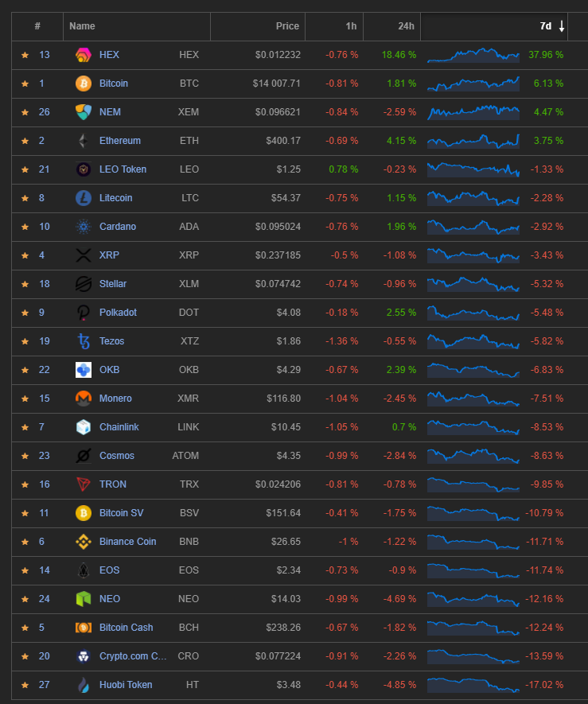Toggle the star on the Monero row
This screenshot has height=704, width=588.
(25, 399)
